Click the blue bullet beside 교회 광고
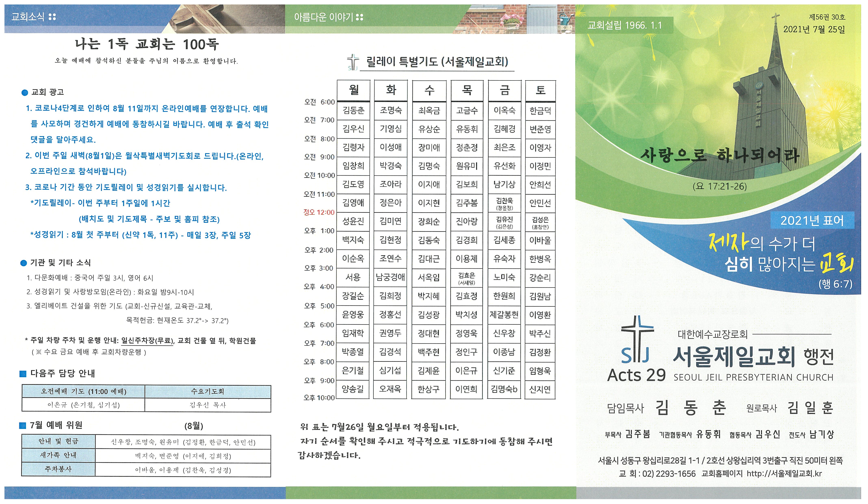Screen dimensions: 868x504 (24, 92)
